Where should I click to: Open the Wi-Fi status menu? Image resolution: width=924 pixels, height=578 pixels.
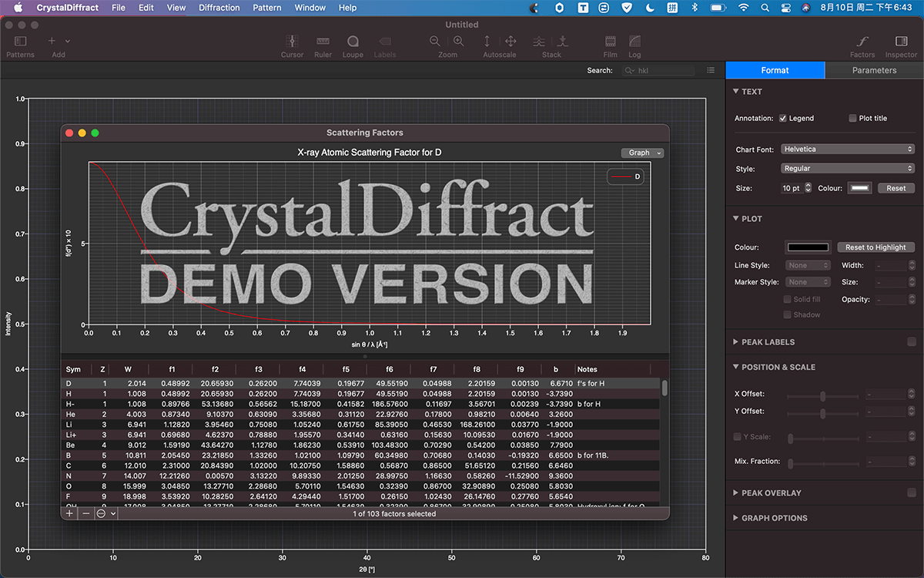743,8
